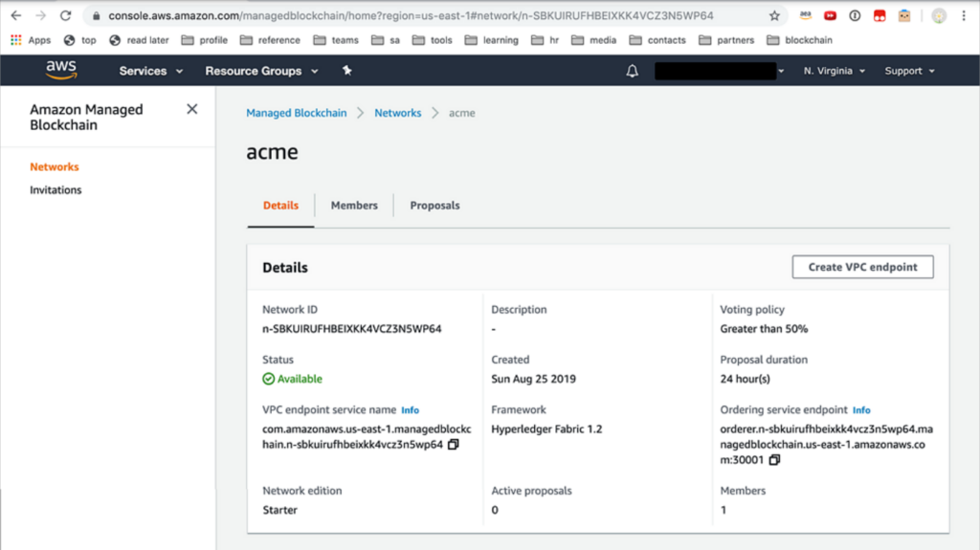Expand the Resource Groups dropdown

261,71
